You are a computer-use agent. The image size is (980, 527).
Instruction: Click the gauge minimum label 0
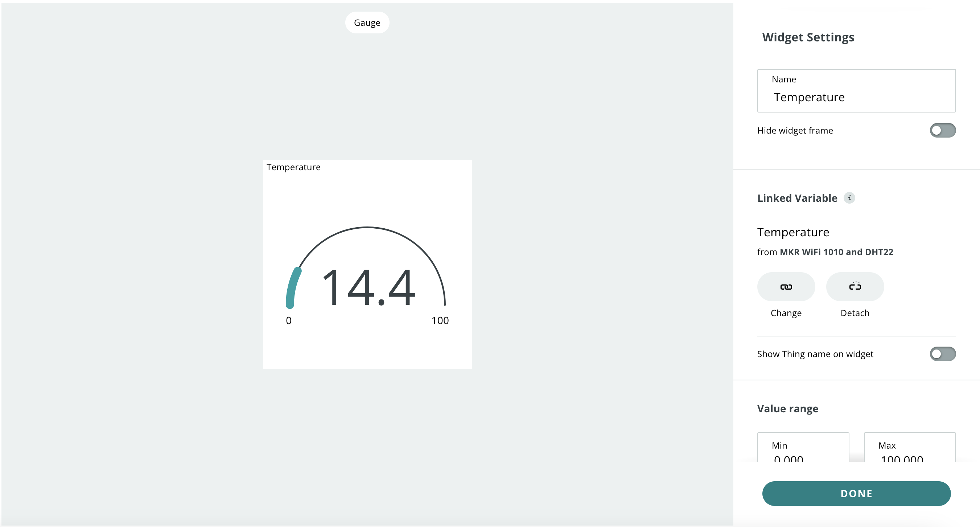pyautogui.click(x=289, y=320)
